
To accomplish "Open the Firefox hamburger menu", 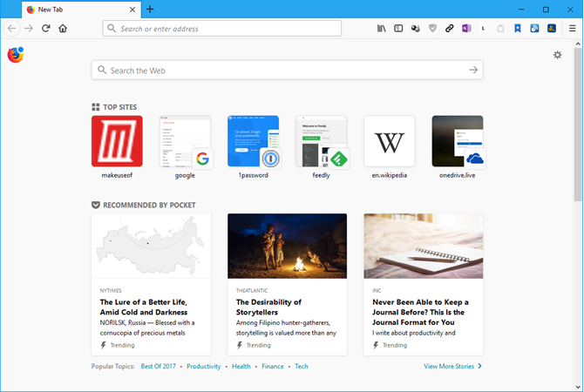I will 571,29.
